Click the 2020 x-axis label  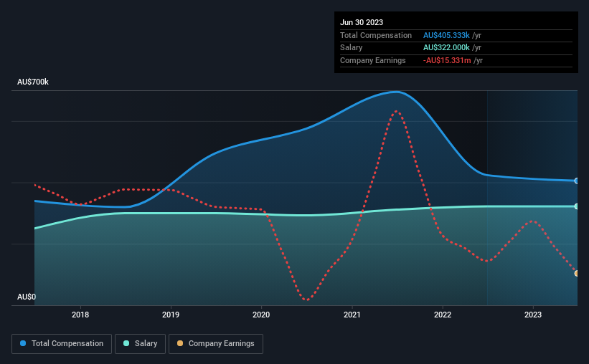261,315
